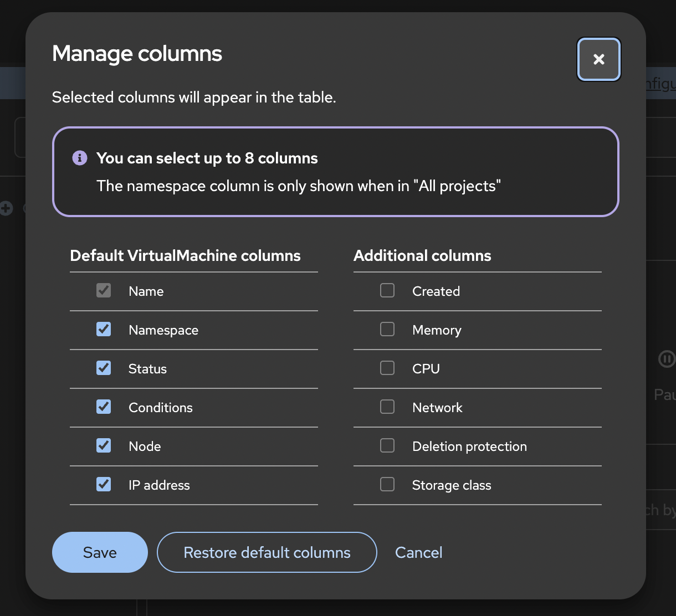Click the Deletion protection label
676x616 pixels.
coord(469,446)
